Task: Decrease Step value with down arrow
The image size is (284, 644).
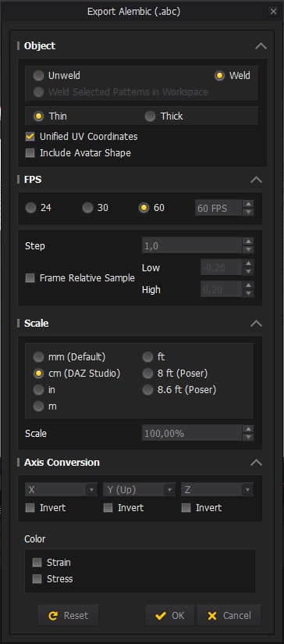Action: click(x=248, y=250)
